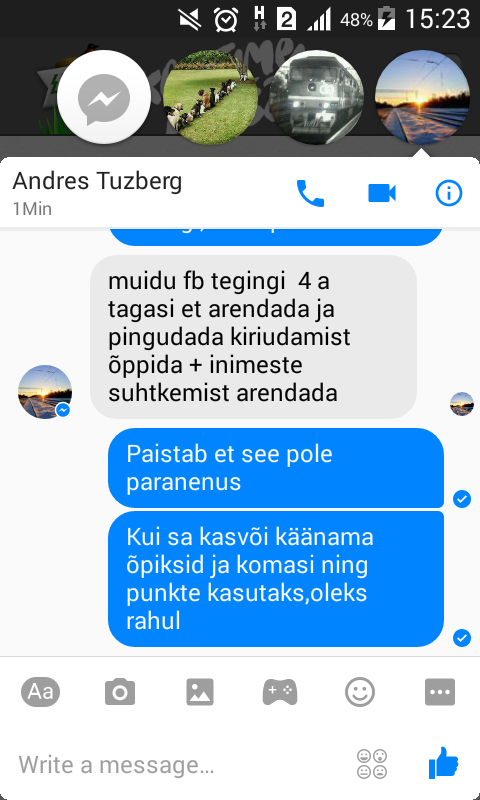Tap sender's avatar beside gray message
This screenshot has width=480, height=800.
pos(45,392)
